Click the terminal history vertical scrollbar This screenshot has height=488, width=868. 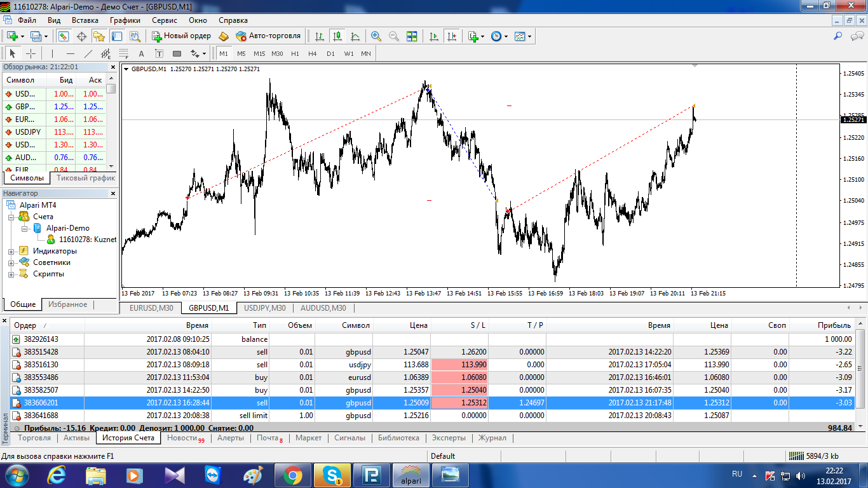point(860,376)
